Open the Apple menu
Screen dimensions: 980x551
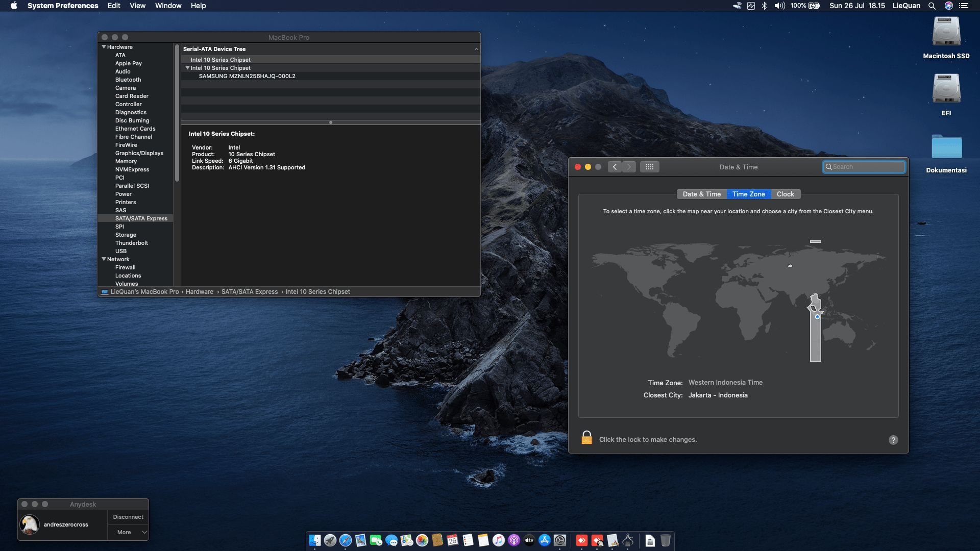click(14, 6)
